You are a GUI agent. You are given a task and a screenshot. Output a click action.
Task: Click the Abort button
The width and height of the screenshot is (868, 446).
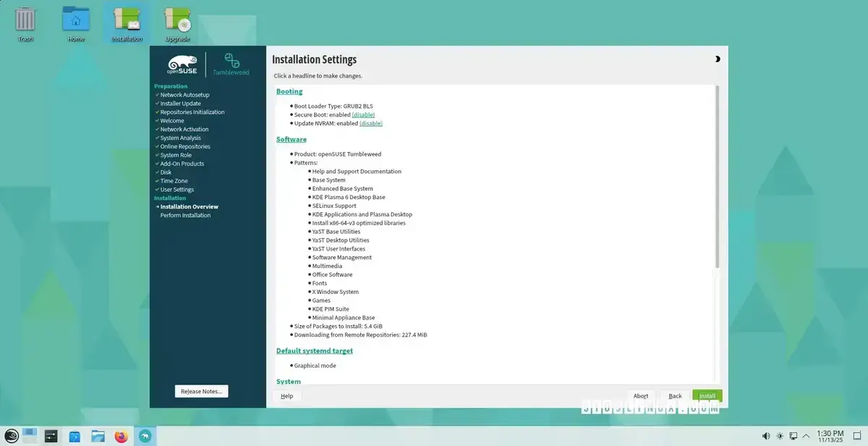(x=641, y=396)
